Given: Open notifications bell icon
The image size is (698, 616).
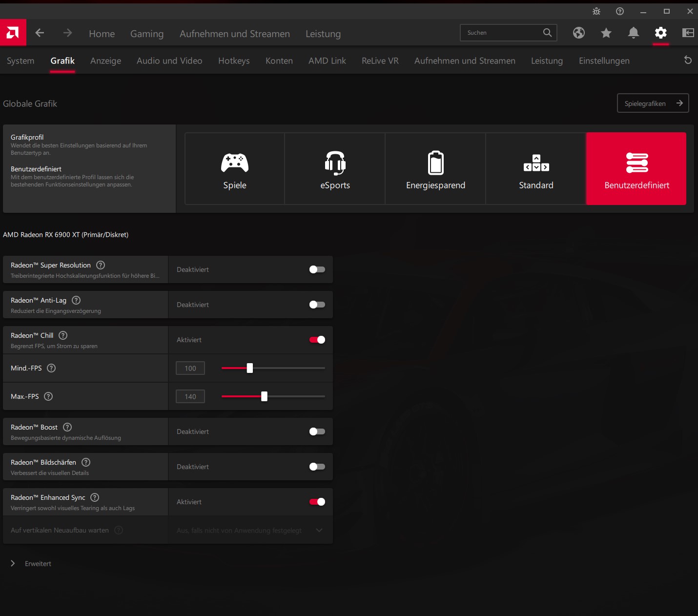Looking at the screenshot, I should click(634, 33).
